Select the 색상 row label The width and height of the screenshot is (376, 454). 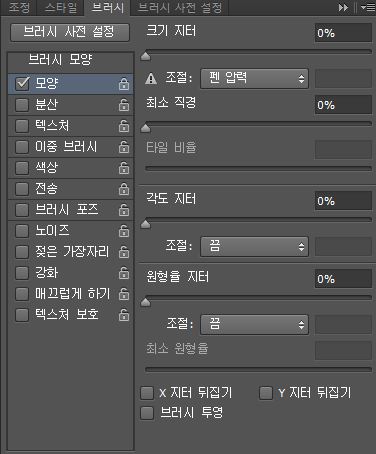(x=47, y=168)
